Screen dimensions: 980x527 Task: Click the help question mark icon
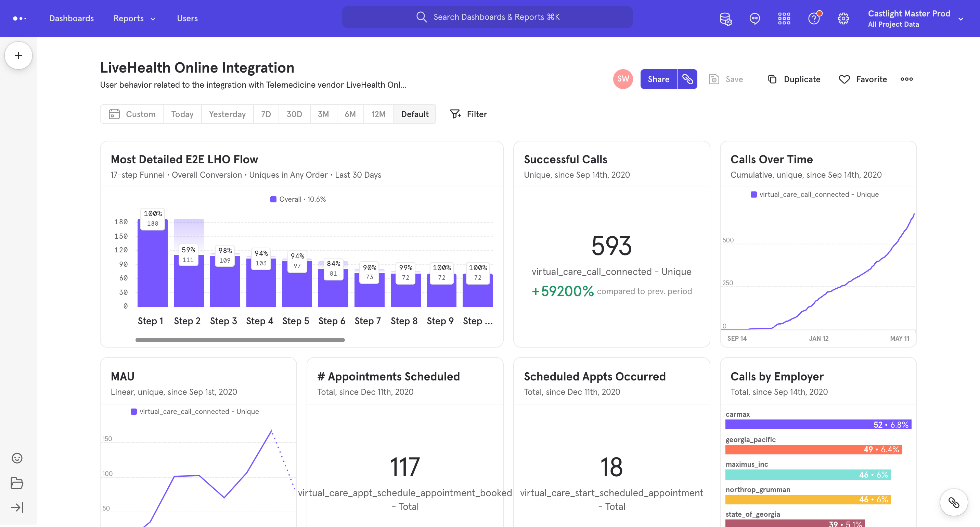[x=814, y=18]
